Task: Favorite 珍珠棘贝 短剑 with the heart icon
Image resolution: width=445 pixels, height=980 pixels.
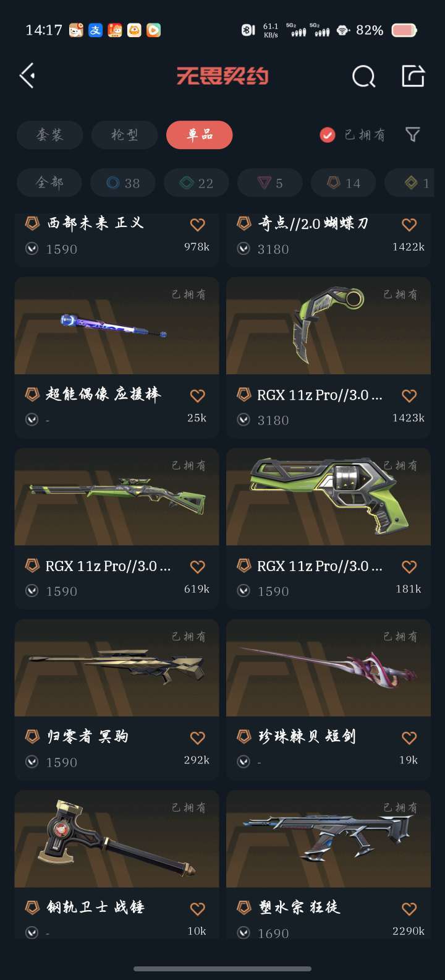Action: point(409,737)
